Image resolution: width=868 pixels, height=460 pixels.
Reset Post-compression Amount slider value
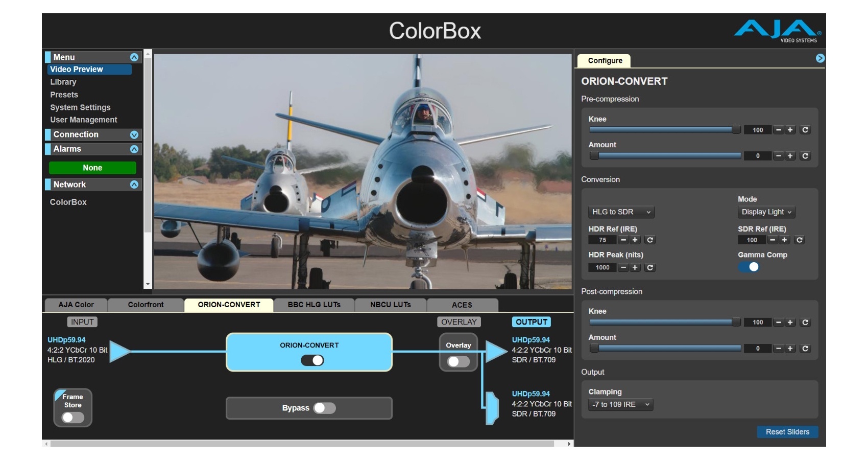(x=805, y=349)
